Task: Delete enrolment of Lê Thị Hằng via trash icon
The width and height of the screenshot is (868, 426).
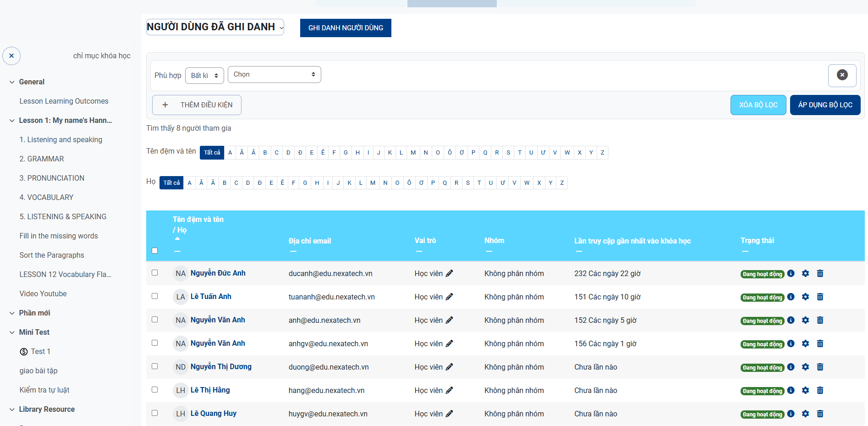Action: coord(820,390)
